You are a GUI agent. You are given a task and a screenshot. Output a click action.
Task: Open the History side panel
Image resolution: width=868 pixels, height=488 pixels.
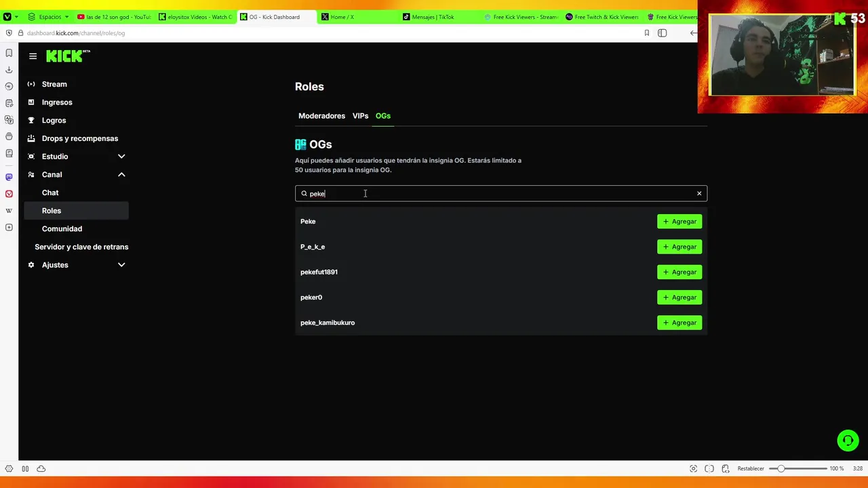click(9, 86)
